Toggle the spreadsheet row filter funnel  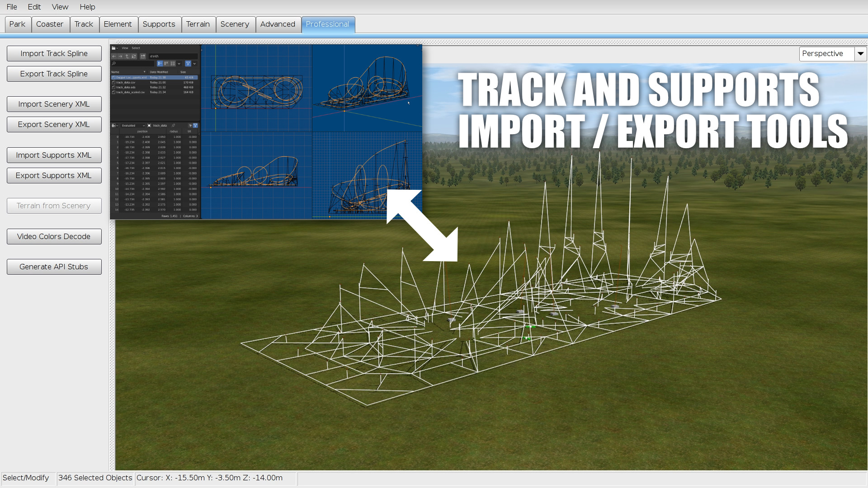tap(195, 126)
